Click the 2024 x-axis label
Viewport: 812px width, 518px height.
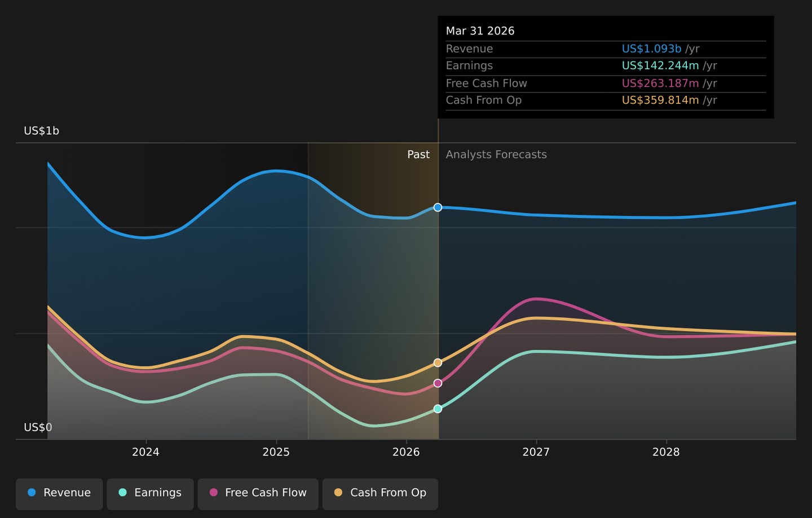click(x=145, y=452)
